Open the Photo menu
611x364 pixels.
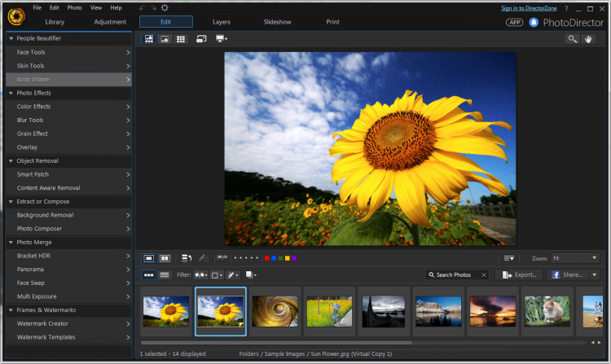point(74,8)
